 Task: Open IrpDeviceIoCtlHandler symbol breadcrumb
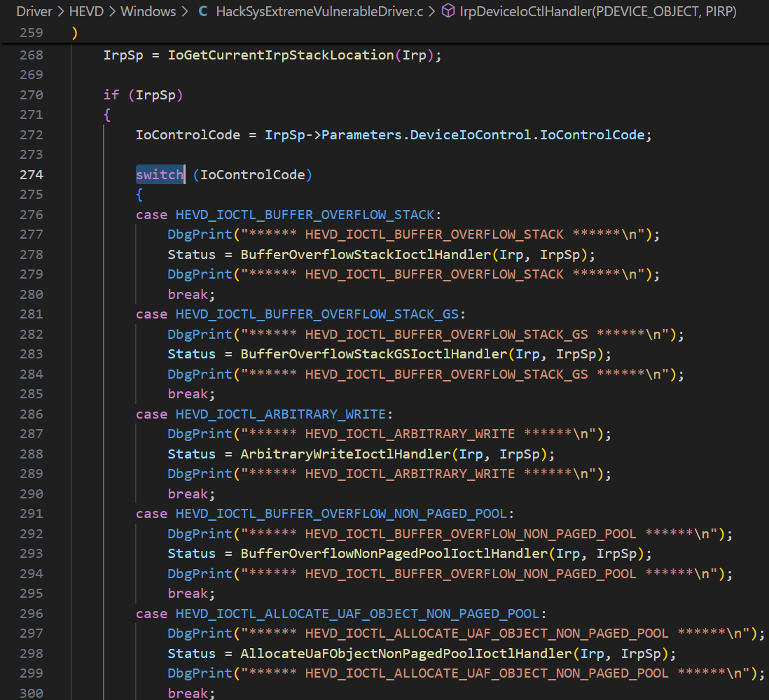pos(598,11)
